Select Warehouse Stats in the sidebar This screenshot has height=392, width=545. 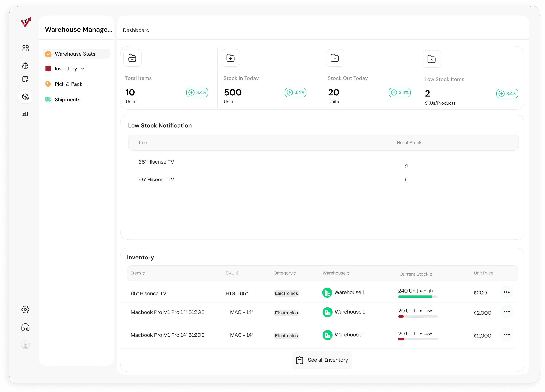tap(77, 54)
